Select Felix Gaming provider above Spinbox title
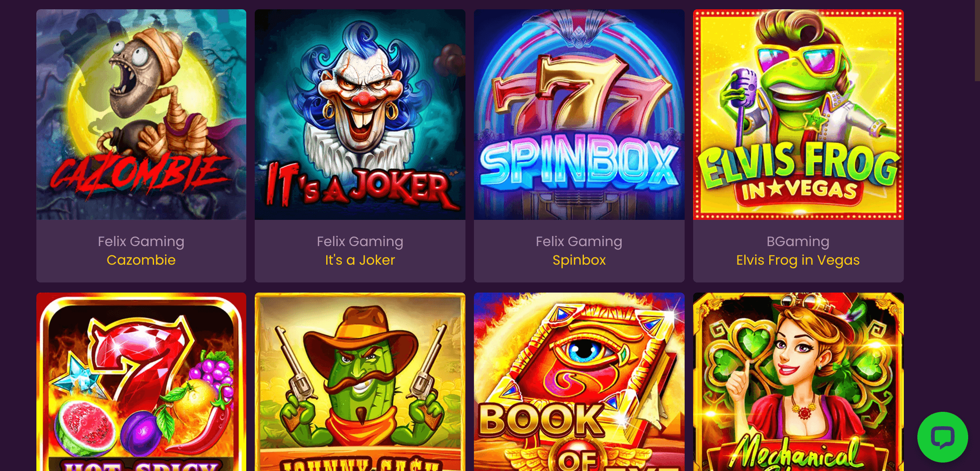This screenshot has width=980, height=471. tap(579, 241)
